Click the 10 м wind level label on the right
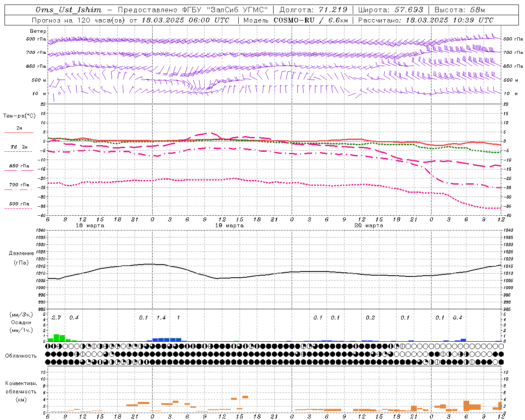 pos(510,94)
